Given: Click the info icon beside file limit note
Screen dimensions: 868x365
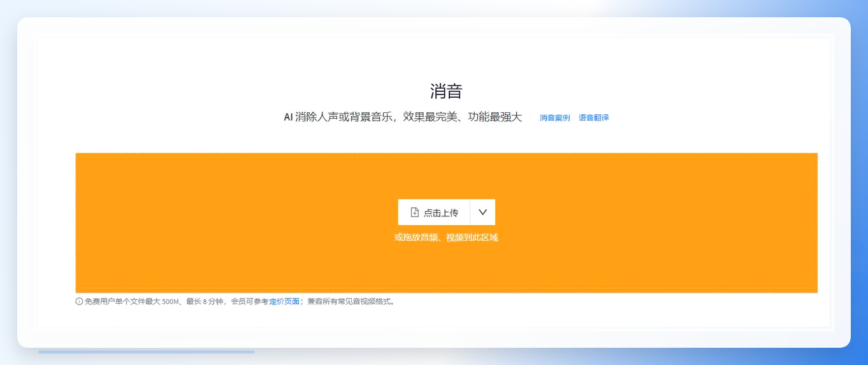Looking at the screenshot, I should click(79, 302).
